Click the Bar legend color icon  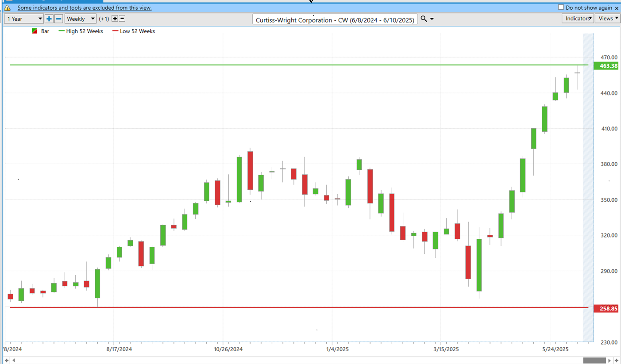pyautogui.click(x=35, y=31)
